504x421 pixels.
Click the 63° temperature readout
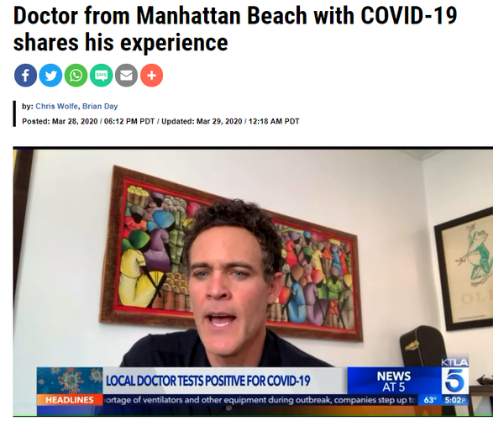pos(430,400)
